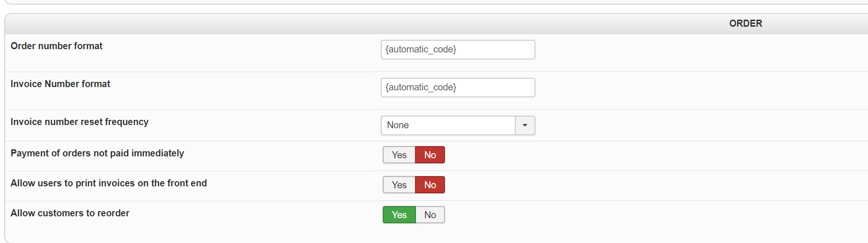Click the Invoice number reset frequency label
The width and height of the screenshot is (868, 243).
coord(80,122)
